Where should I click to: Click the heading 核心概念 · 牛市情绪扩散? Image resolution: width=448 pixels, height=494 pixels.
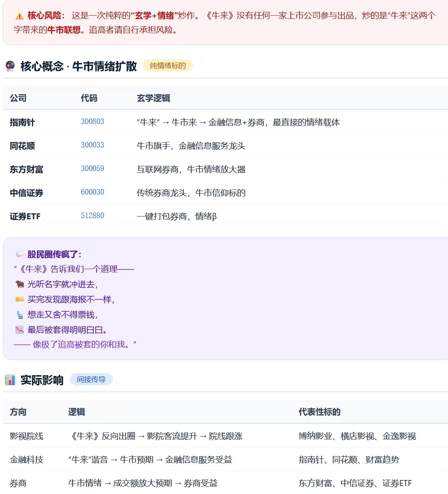pos(79,66)
